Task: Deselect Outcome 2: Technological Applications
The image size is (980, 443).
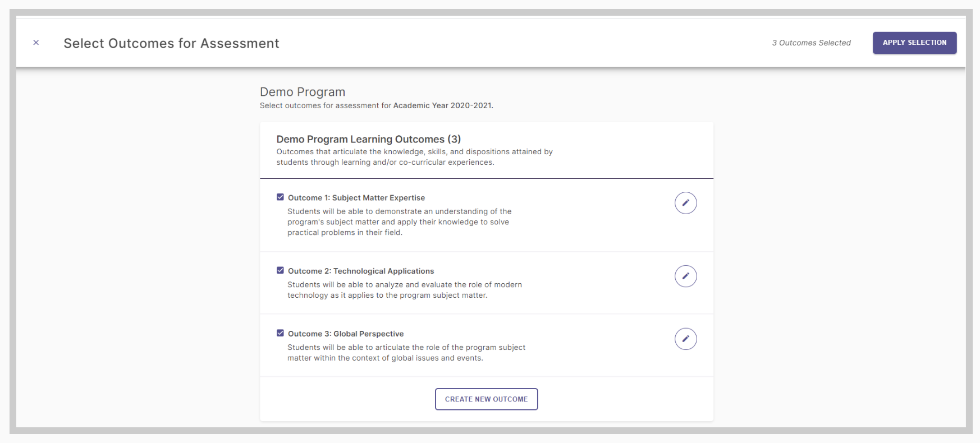Action: (x=280, y=270)
